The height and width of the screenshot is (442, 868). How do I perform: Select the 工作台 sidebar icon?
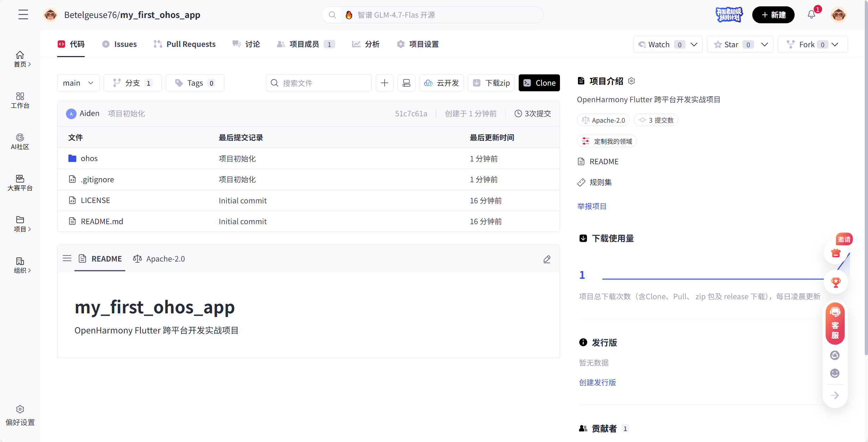[20, 100]
